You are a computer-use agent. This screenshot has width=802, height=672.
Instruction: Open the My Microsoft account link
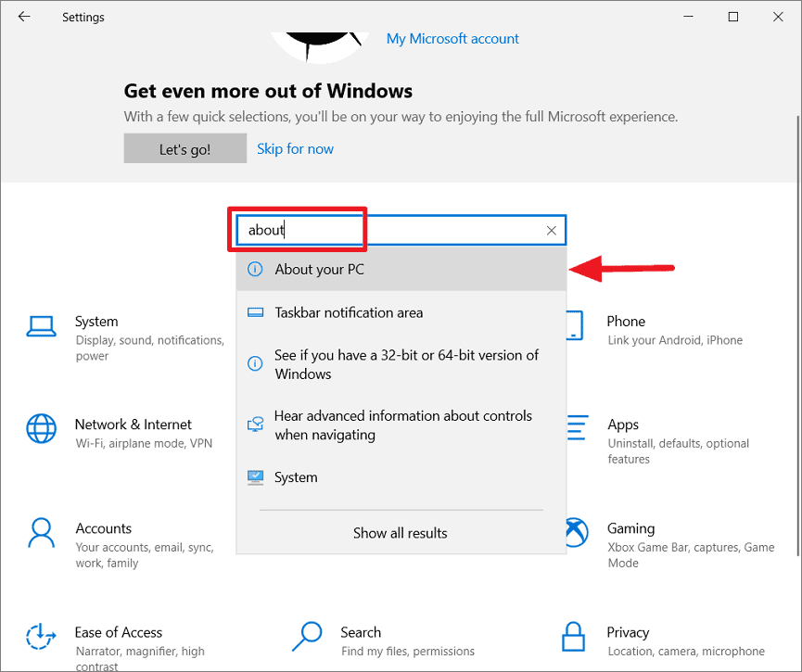[x=452, y=39]
